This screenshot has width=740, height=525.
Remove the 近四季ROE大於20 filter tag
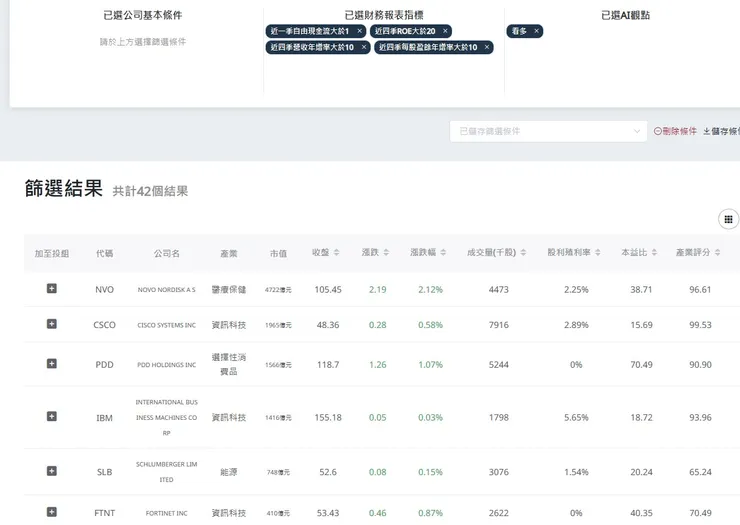tap(445, 31)
